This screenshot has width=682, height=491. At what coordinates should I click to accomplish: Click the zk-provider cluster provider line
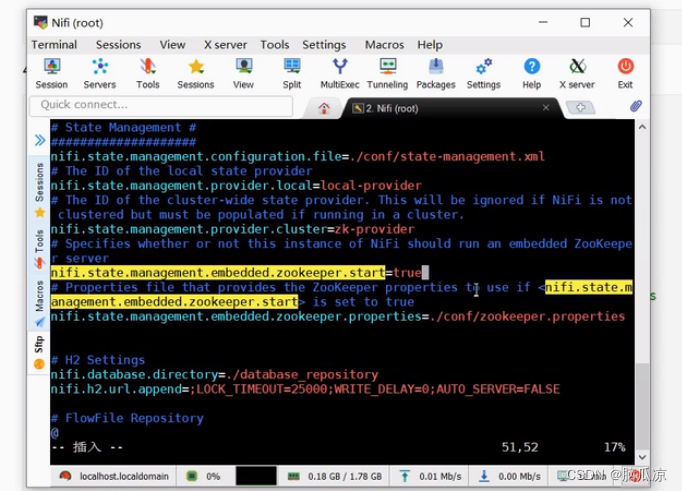coord(232,229)
